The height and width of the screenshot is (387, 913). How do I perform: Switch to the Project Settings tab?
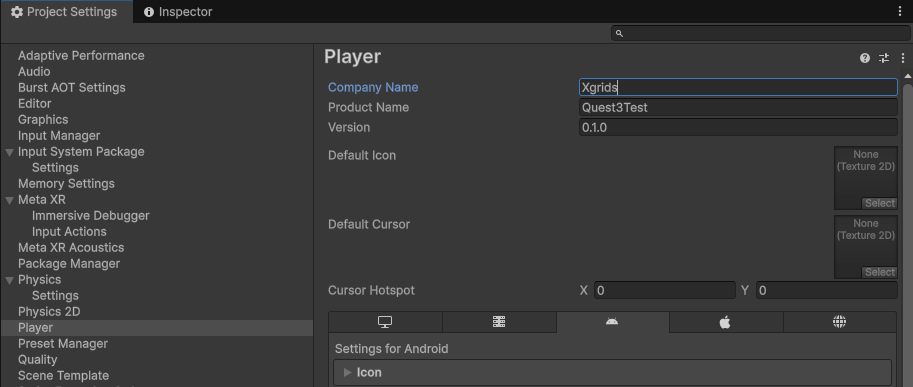[65, 12]
